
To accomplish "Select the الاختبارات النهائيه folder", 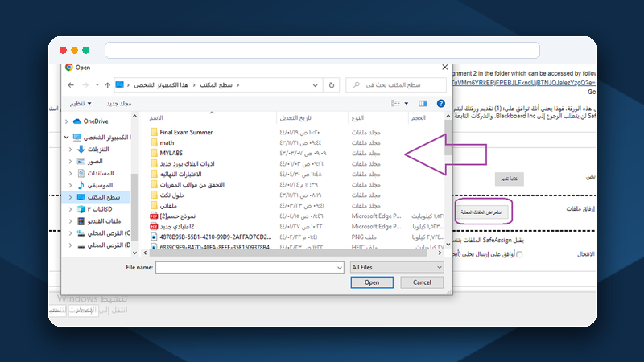I will tap(180, 174).
